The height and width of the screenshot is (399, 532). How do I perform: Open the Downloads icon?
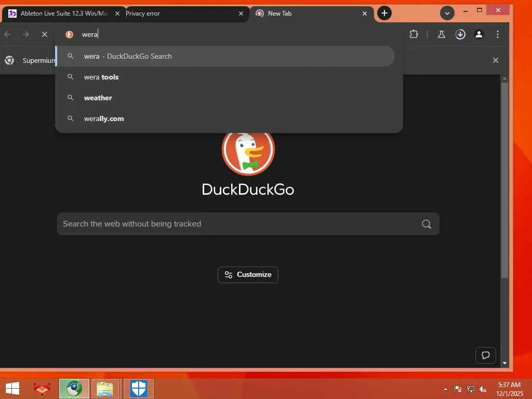tap(460, 34)
